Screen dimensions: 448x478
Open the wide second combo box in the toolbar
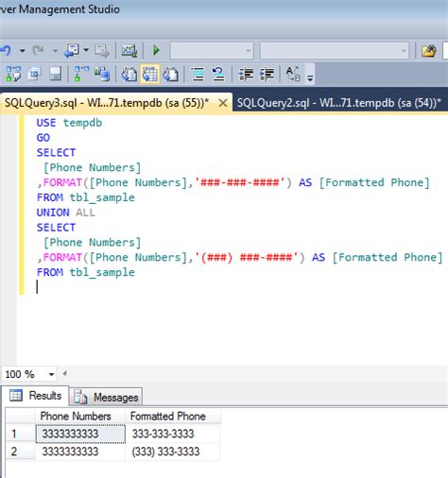point(335,50)
